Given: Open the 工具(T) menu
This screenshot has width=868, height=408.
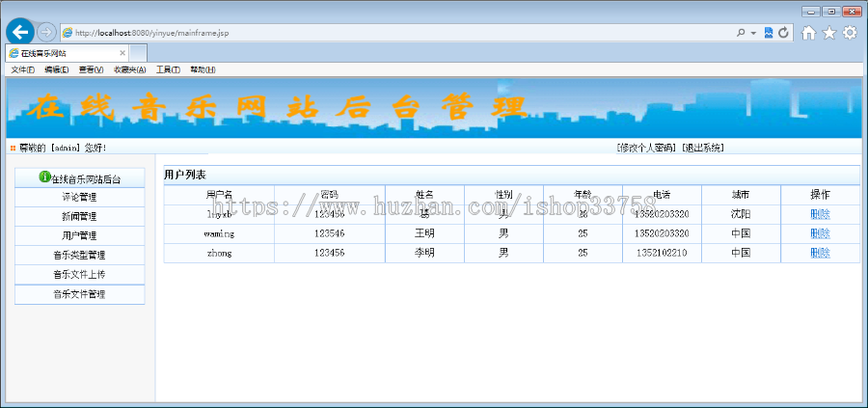Looking at the screenshot, I should tap(168, 69).
